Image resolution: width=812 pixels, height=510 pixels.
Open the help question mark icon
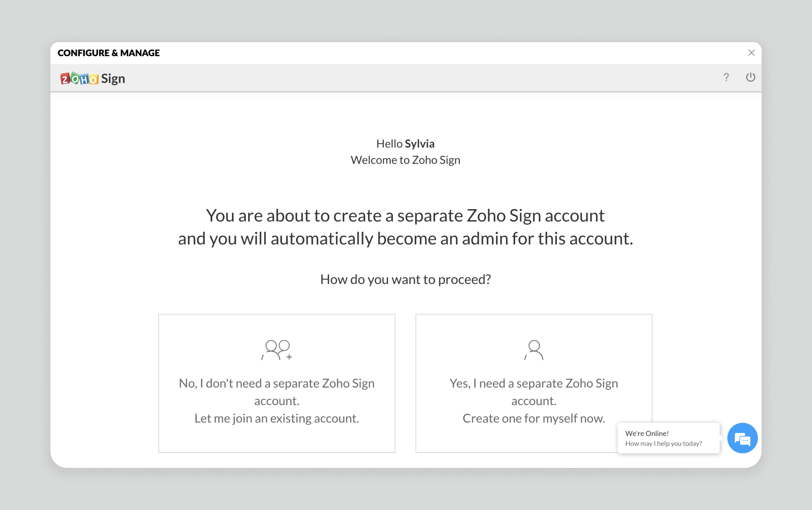pyautogui.click(x=726, y=77)
